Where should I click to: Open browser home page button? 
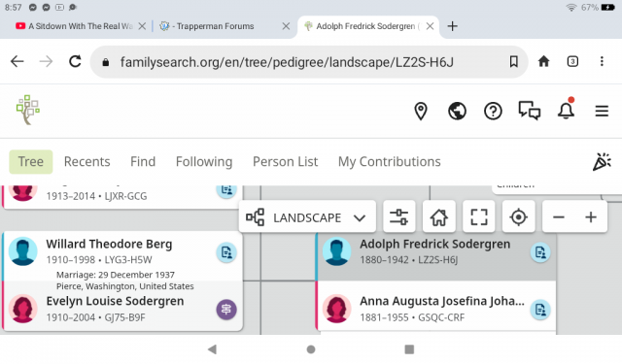(543, 61)
